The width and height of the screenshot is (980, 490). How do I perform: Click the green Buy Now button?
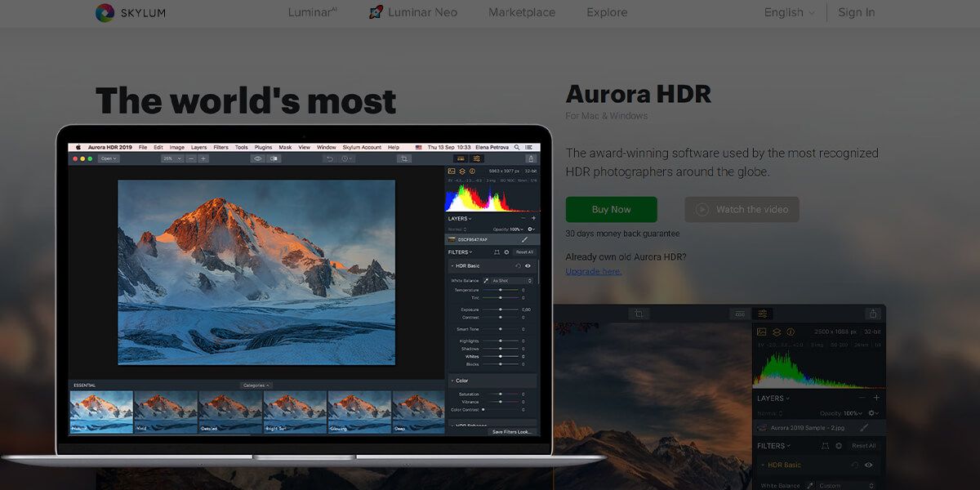point(611,209)
